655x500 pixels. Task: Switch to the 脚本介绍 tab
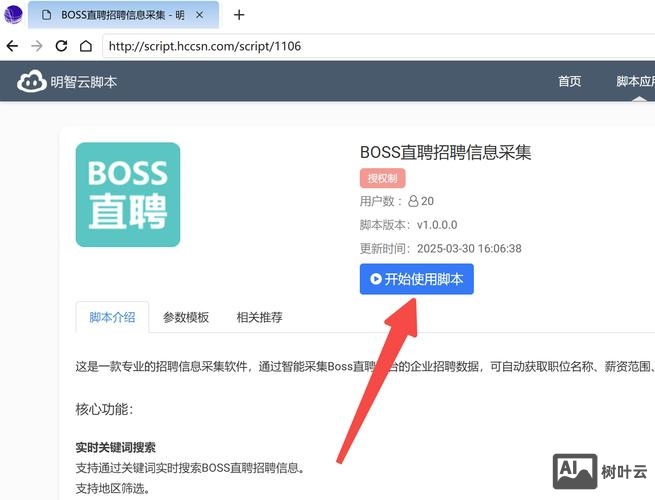112,317
